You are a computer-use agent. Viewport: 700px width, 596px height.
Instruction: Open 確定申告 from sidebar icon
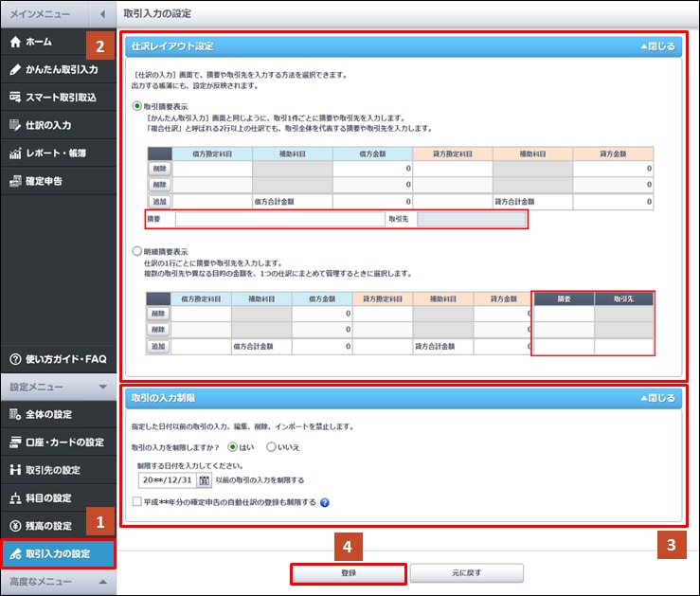(15, 180)
